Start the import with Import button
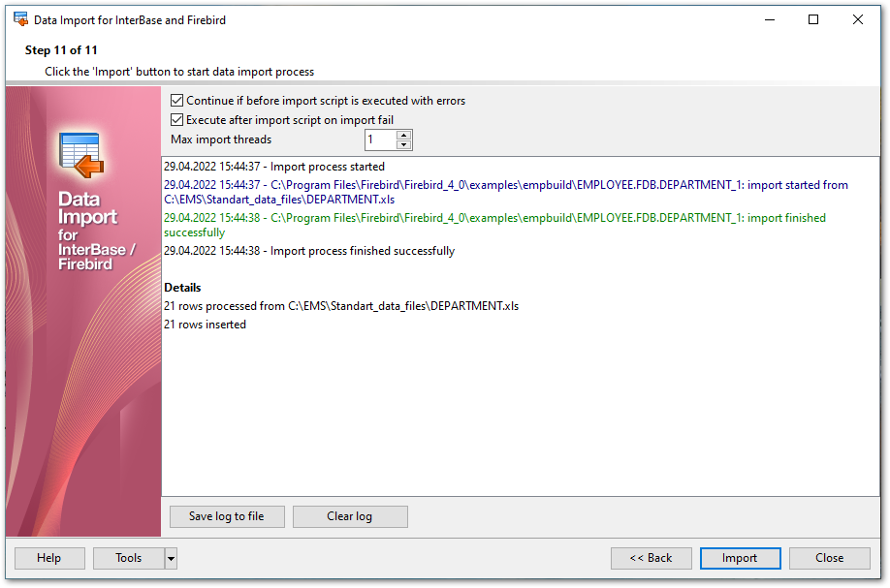890x588 pixels. pos(740,559)
